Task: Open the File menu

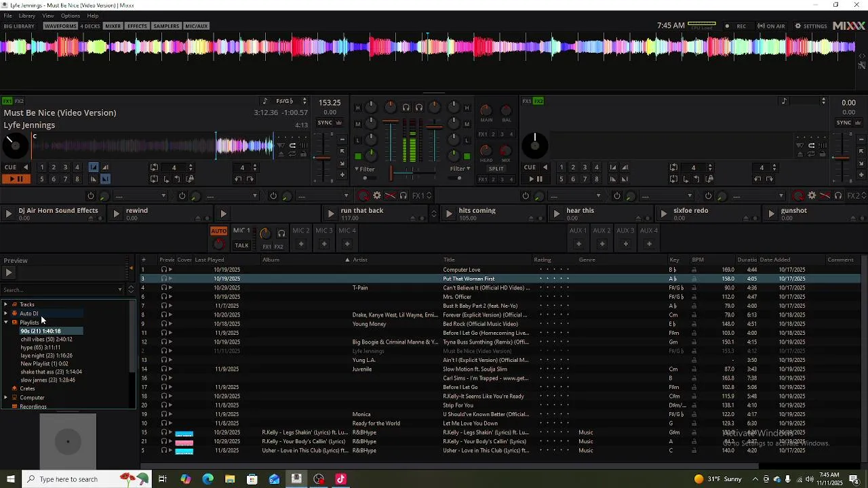Action: point(7,16)
